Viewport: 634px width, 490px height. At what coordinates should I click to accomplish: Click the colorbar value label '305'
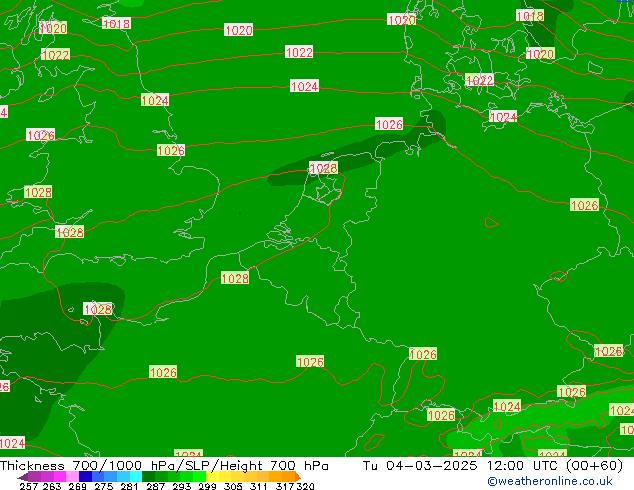(233, 486)
